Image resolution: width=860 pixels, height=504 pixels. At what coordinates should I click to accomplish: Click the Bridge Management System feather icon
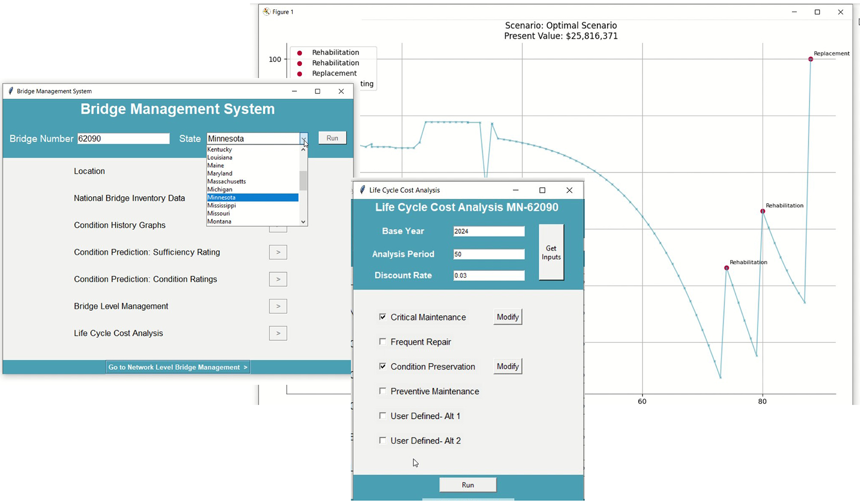[11, 91]
